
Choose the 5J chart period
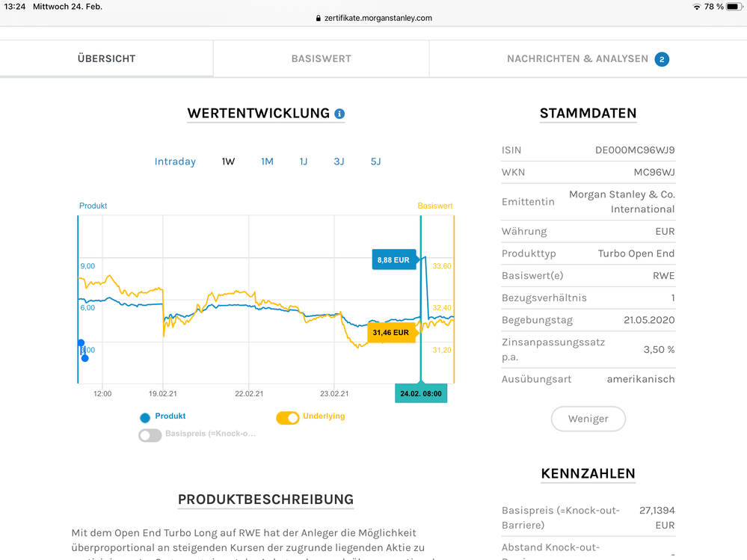pyautogui.click(x=375, y=161)
